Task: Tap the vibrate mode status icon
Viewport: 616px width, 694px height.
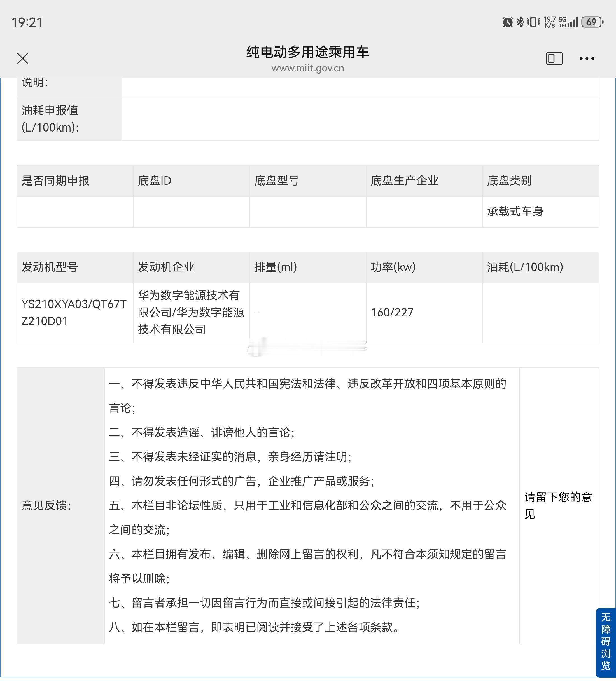Action: [x=533, y=22]
